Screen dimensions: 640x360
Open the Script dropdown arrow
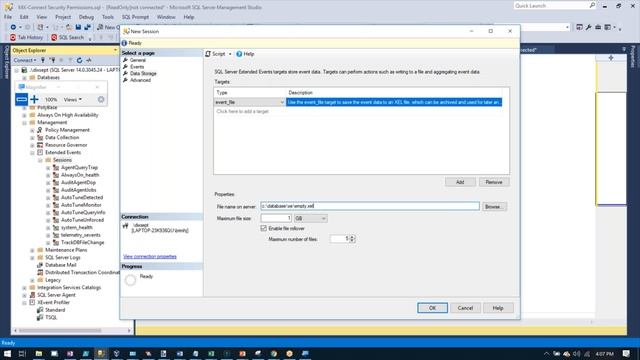click(230, 54)
